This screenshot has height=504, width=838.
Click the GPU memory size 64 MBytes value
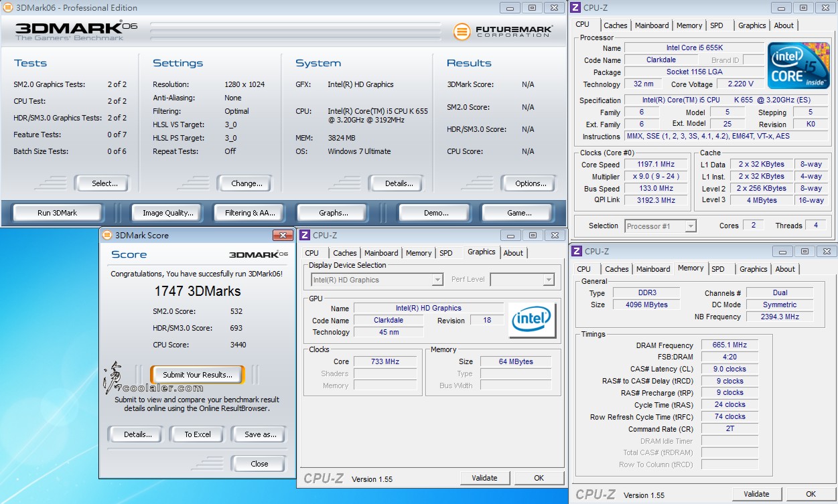516,361
